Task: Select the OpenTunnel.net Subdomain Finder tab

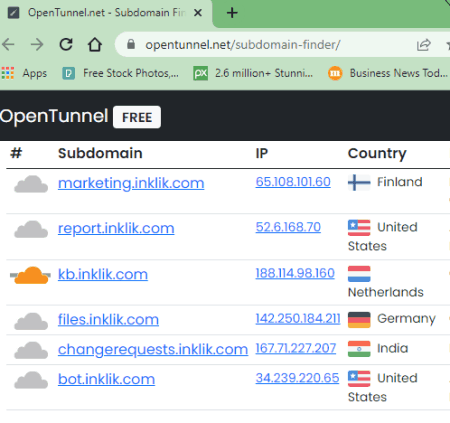Action: point(106,13)
